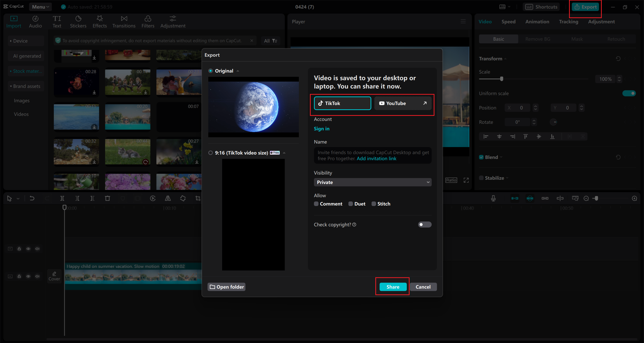Select the 9:16 TikTok video size option
Image resolution: width=644 pixels, height=343 pixels.
point(211,153)
